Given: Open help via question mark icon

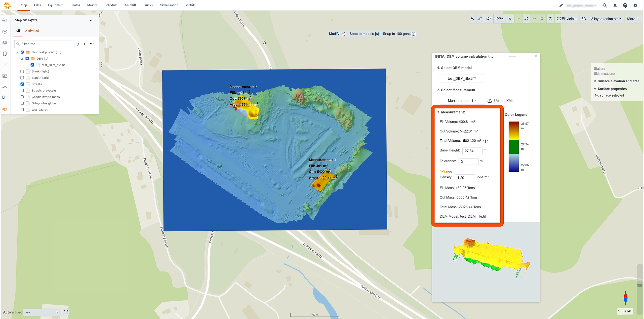Looking at the screenshot, I should [625, 5].
